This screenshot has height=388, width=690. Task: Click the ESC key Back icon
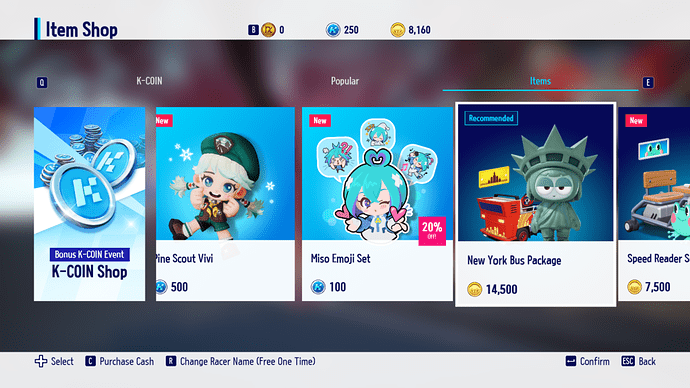(x=628, y=361)
